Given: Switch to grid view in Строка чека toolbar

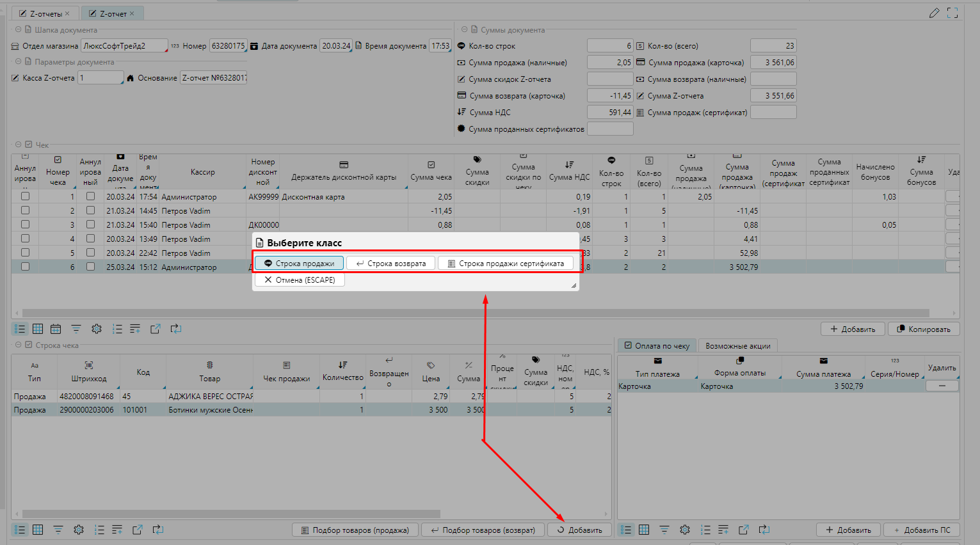Looking at the screenshot, I should (38, 530).
